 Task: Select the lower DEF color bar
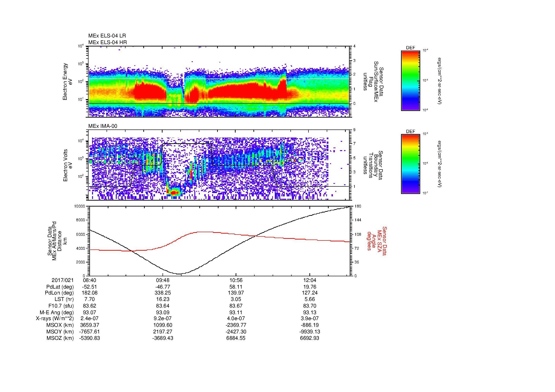[410, 164]
